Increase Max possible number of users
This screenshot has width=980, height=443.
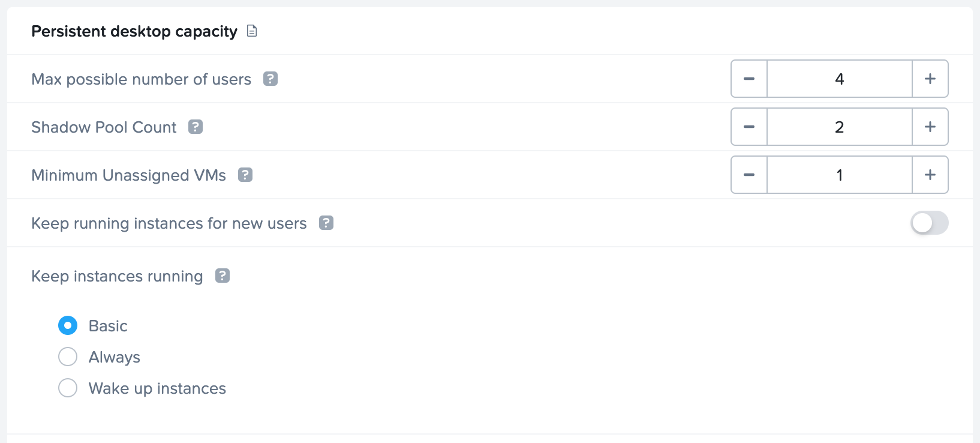(x=930, y=79)
